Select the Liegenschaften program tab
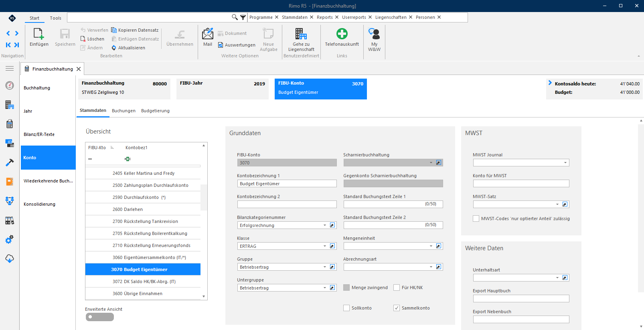The width and height of the screenshot is (644, 330). (x=391, y=17)
